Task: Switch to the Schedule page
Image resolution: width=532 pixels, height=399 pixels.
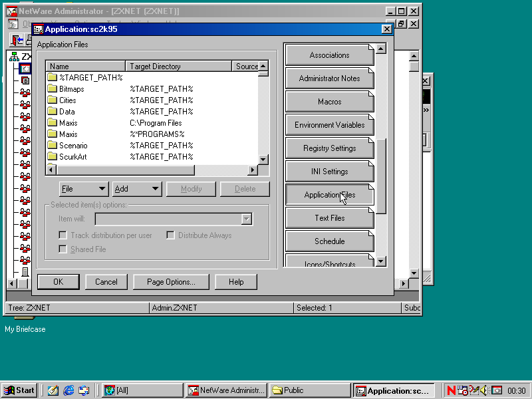Action: pos(329,241)
